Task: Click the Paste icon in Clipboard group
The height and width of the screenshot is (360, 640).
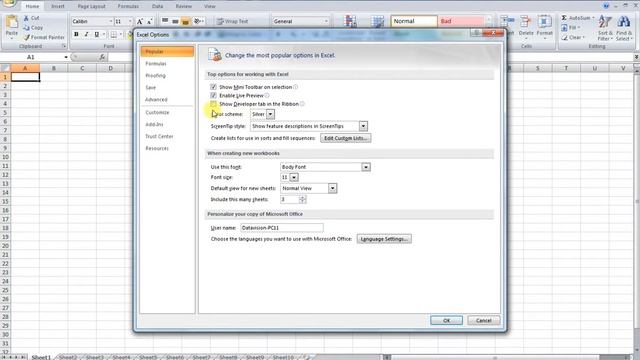Action: click(12, 22)
